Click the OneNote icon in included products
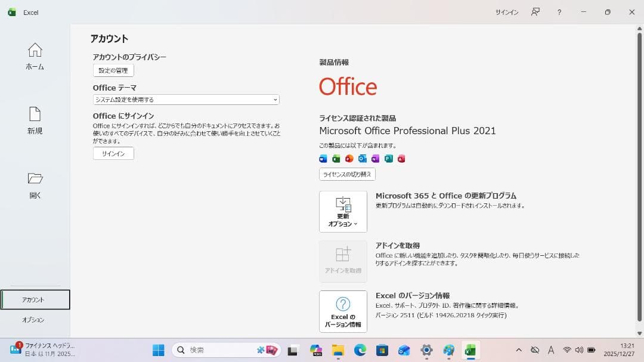The image size is (644, 362). 375,158
